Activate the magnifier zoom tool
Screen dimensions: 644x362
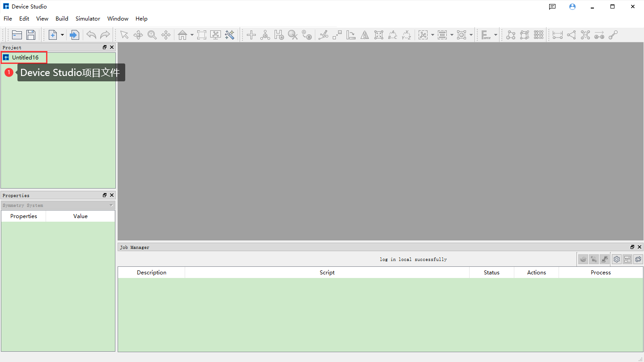[x=152, y=35]
